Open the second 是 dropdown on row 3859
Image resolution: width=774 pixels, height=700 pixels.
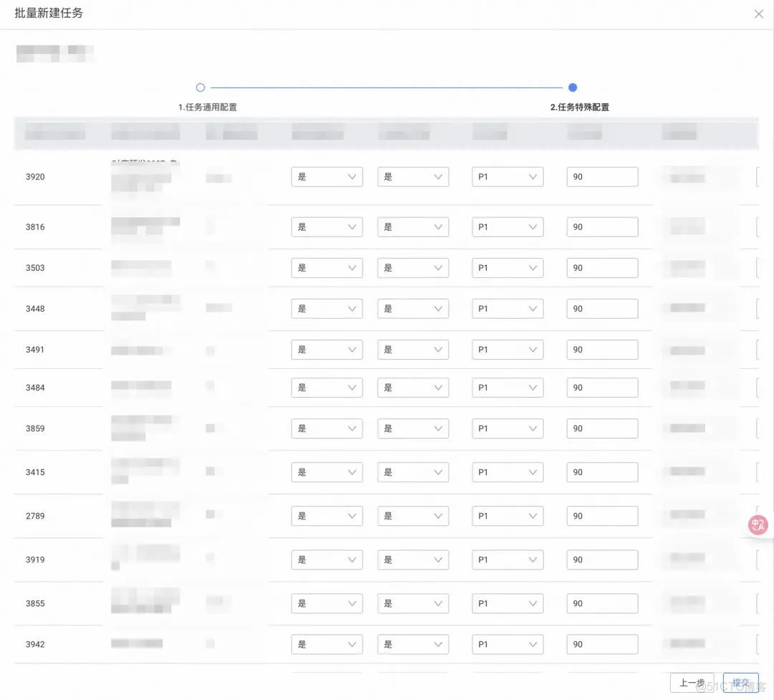(x=413, y=428)
